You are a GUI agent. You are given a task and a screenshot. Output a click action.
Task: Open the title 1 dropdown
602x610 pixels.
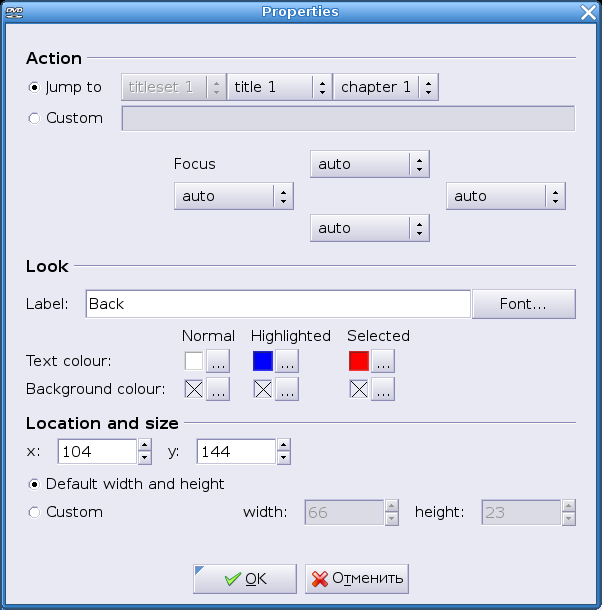pyautogui.click(x=279, y=87)
